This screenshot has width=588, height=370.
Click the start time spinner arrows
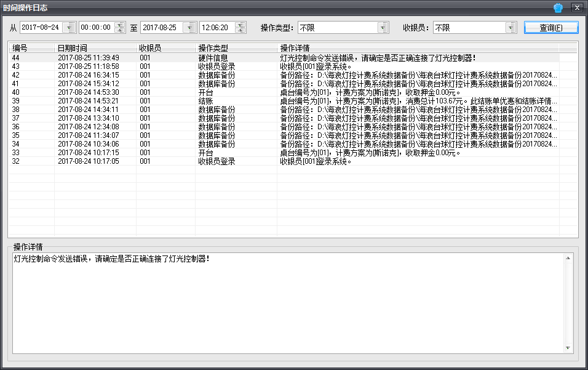(120, 28)
